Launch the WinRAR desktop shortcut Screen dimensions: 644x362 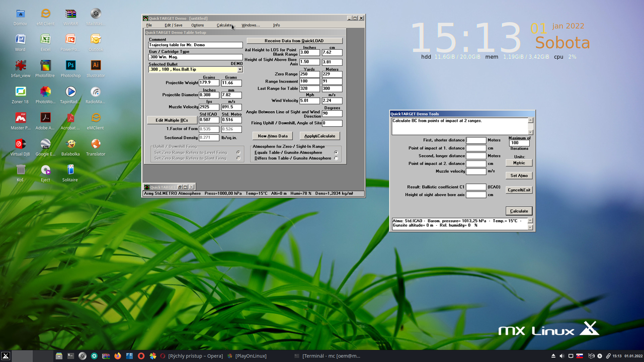point(70,14)
